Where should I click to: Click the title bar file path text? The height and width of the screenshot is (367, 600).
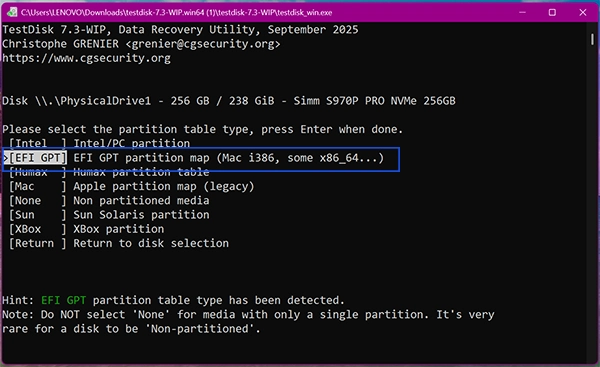point(176,13)
